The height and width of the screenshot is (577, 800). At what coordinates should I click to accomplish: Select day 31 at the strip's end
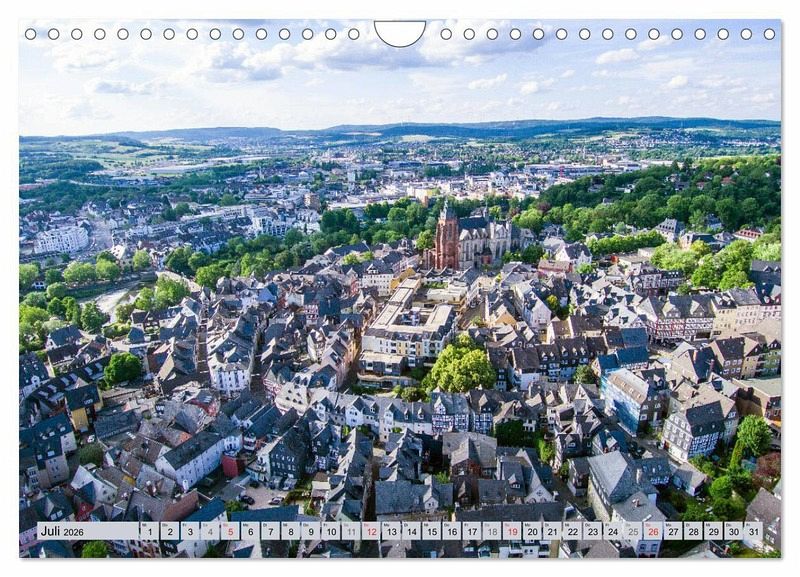point(753,531)
